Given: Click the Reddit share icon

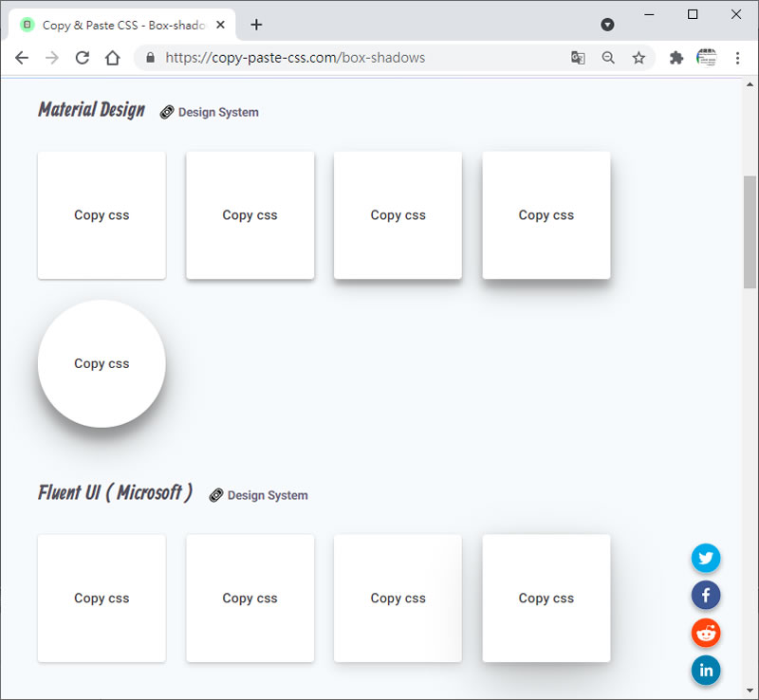Looking at the screenshot, I should (x=706, y=633).
